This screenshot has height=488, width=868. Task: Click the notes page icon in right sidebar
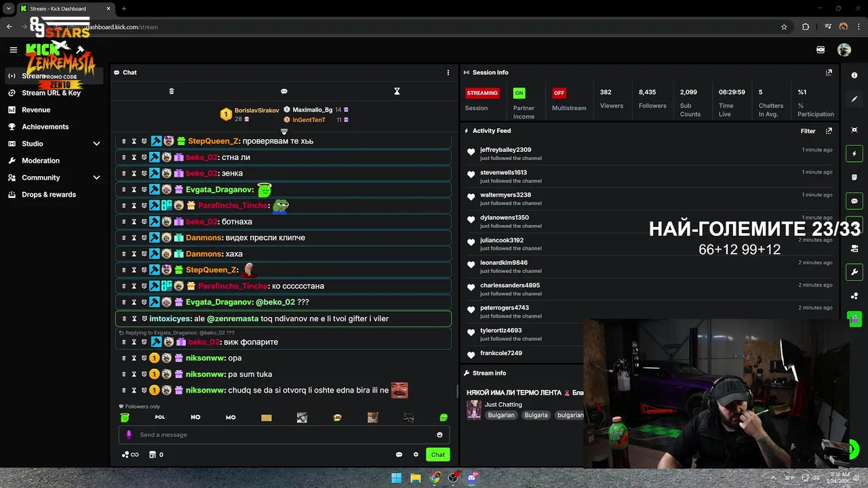(854, 178)
